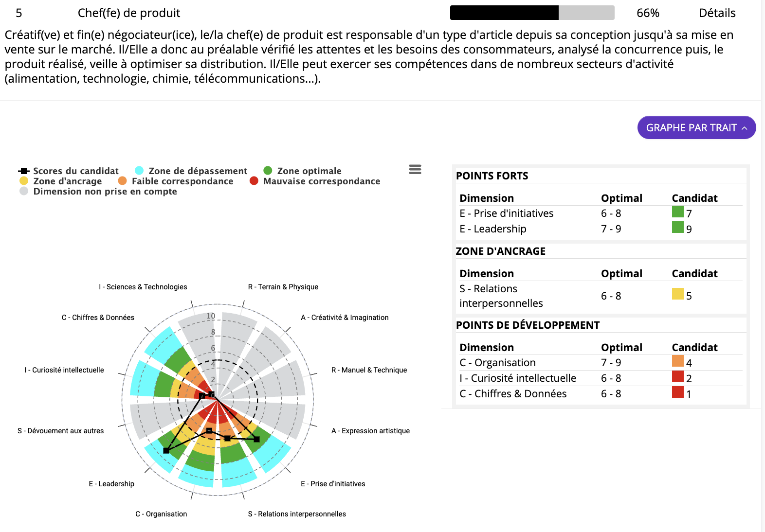Open the chart hamburger context menu
Viewport: 765px width, 532px height.
tap(415, 169)
